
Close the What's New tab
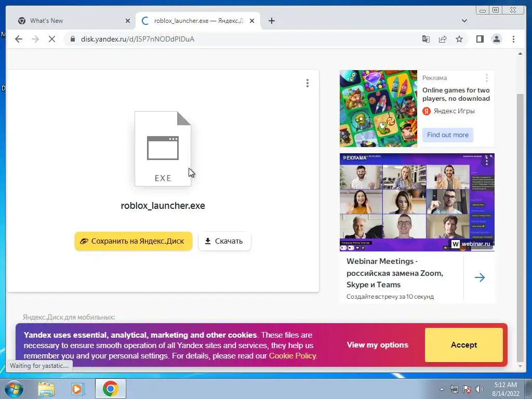[128, 21]
